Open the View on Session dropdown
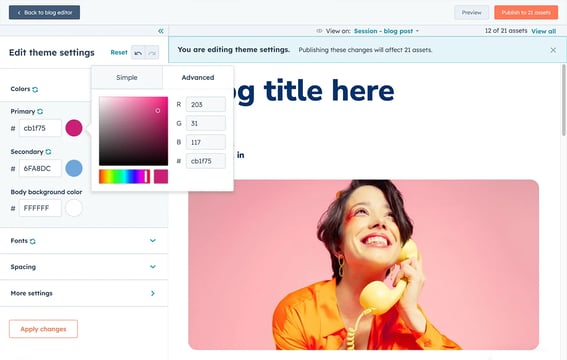567x360 pixels. (x=386, y=31)
